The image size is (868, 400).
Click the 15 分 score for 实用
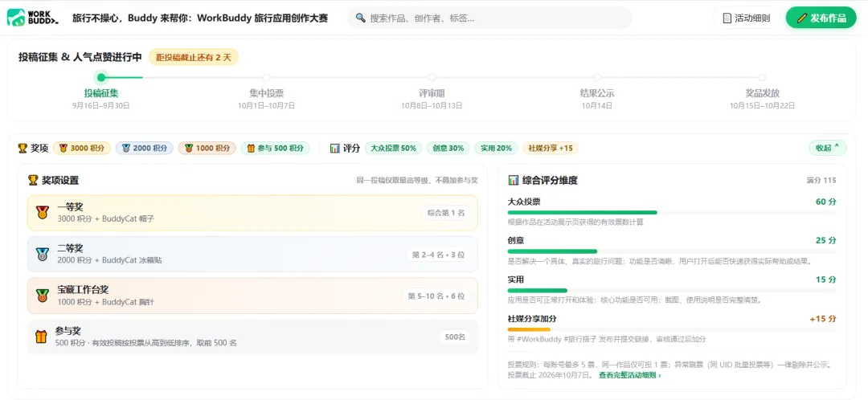point(826,280)
